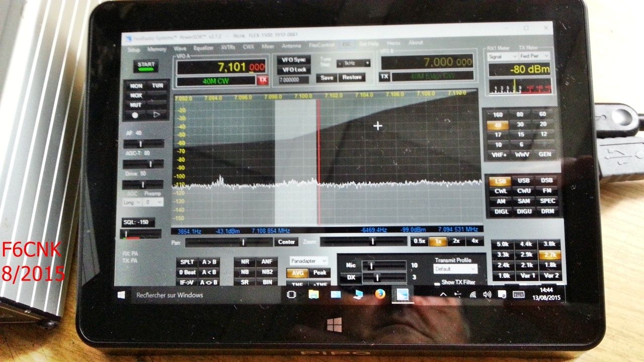Click VFO A frequency display 7,101
644x362 pixels.
point(221,67)
